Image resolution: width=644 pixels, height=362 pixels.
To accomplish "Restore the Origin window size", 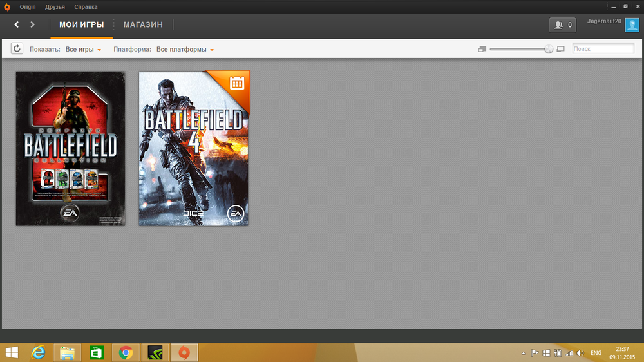I will click(x=625, y=6).
